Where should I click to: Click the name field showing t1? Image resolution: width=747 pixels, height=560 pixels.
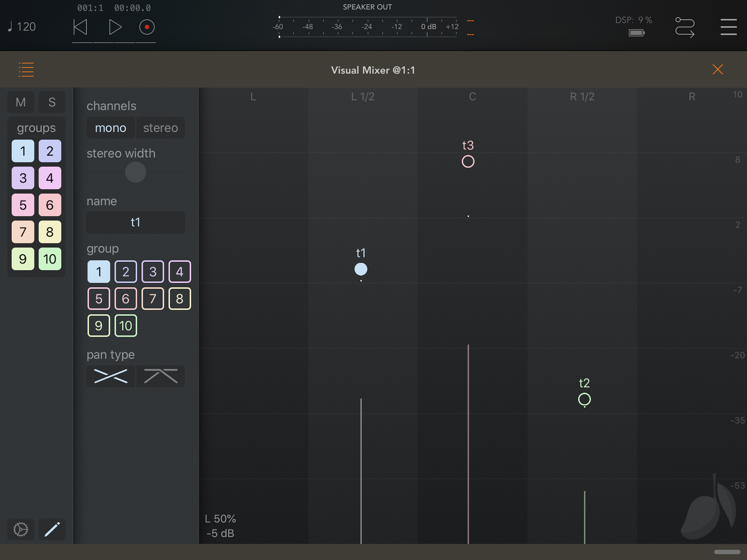[x=135, y=222]
